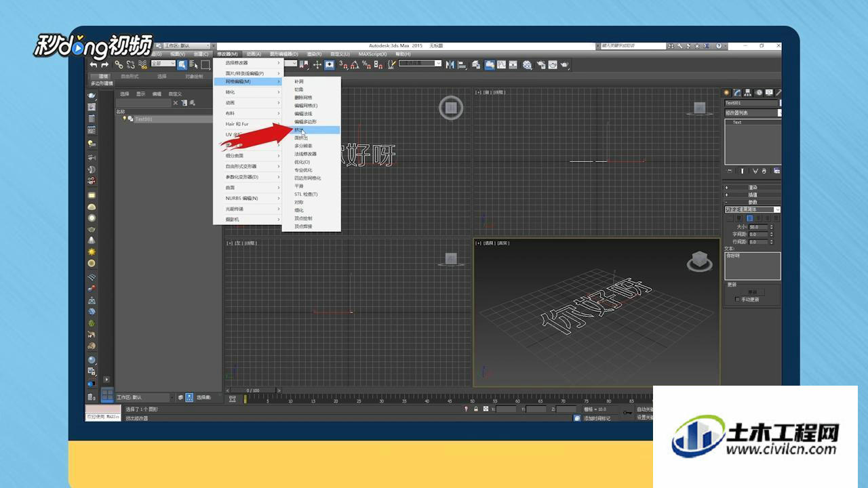Open the Display panel tab
The image size is (868, 488).
pos(768,93)
